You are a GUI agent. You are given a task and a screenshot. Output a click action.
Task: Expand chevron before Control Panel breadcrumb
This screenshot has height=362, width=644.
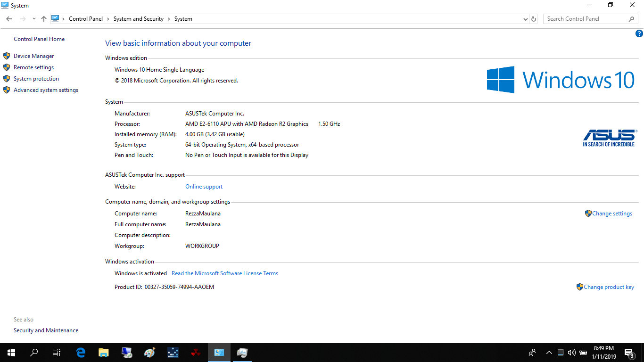[64, 19]
